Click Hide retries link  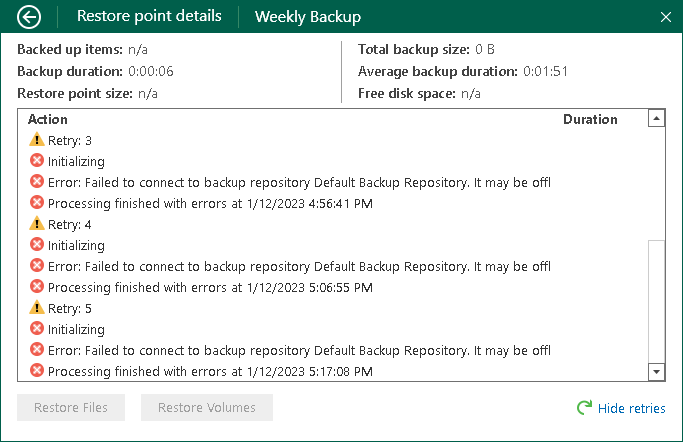point(631,408)
